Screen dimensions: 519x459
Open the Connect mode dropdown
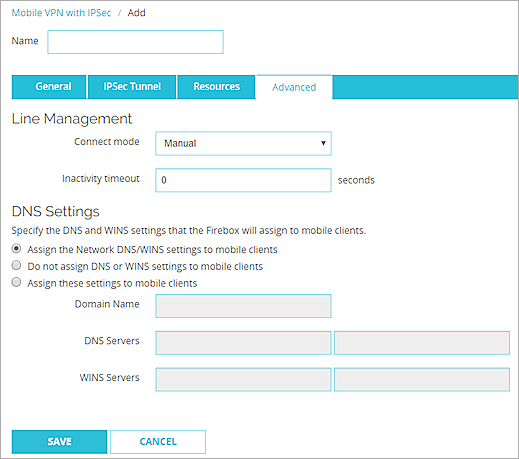coord(243,143)
